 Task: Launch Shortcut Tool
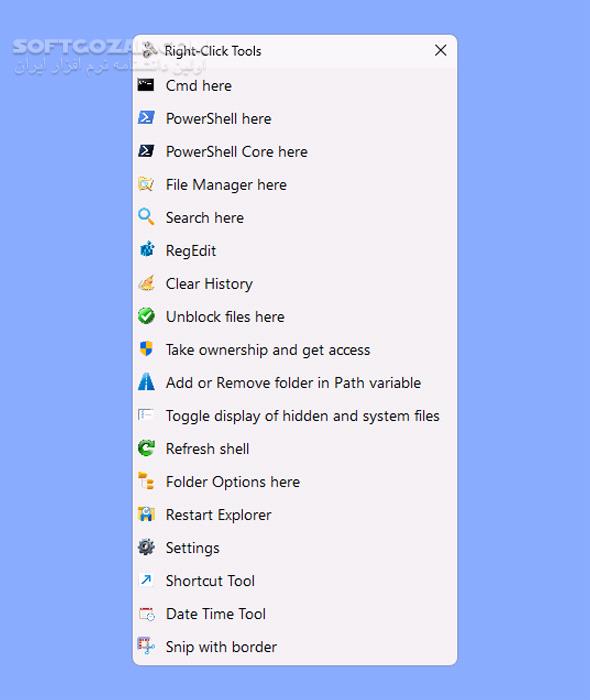pos(295,581)
